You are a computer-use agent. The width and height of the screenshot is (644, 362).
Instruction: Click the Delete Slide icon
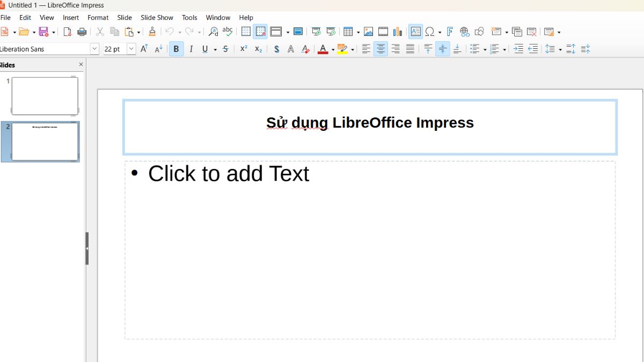point(532,32)
